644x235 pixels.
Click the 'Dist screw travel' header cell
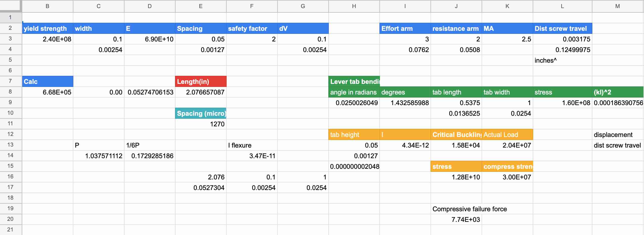(x=563, y=28)
